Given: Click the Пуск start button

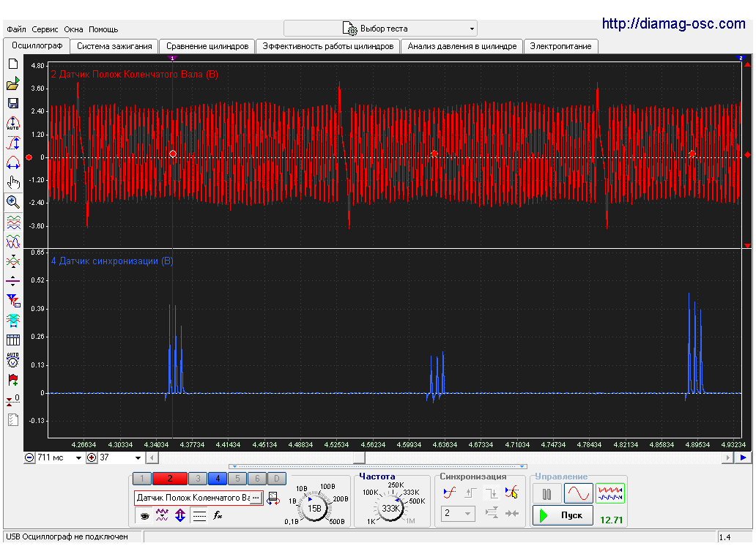Looking at the screenshot, I should [563, 515].
